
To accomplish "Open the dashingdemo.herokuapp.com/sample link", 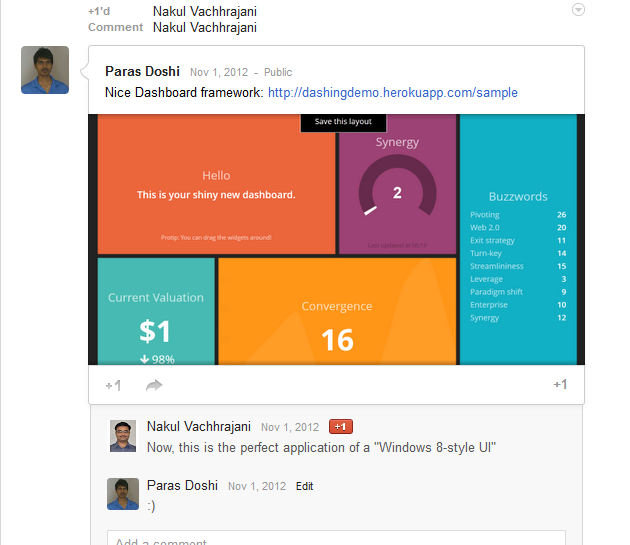I will click(x=393, y=92).
